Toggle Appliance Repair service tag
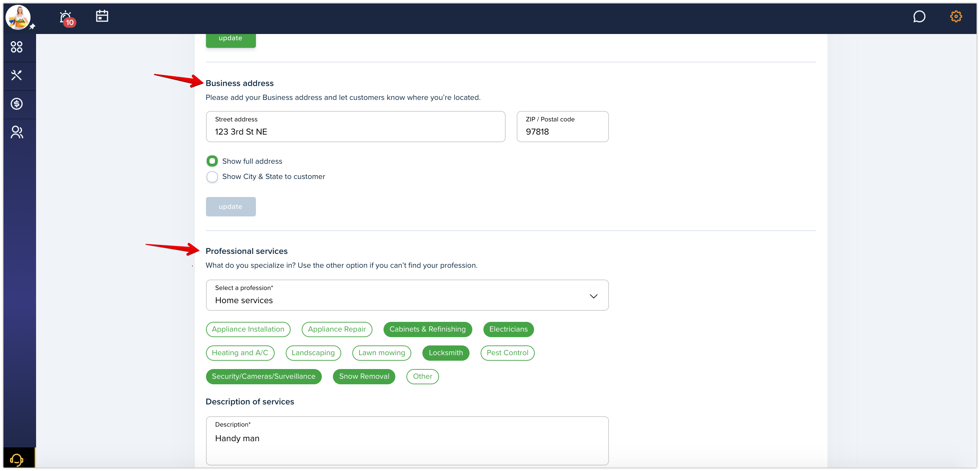This screenshot has height=471, width=980. (x=337, y=329)
